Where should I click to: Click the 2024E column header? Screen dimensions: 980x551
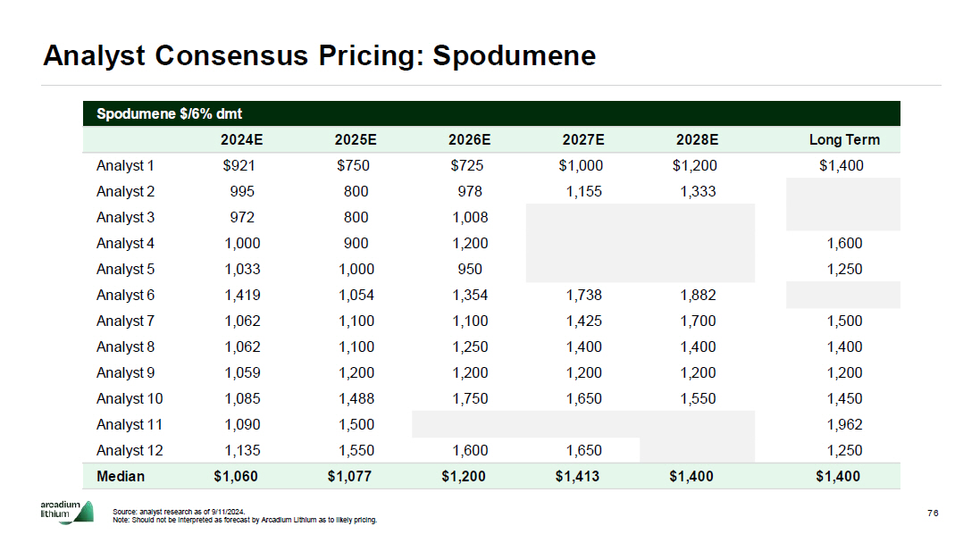[241, 139]
